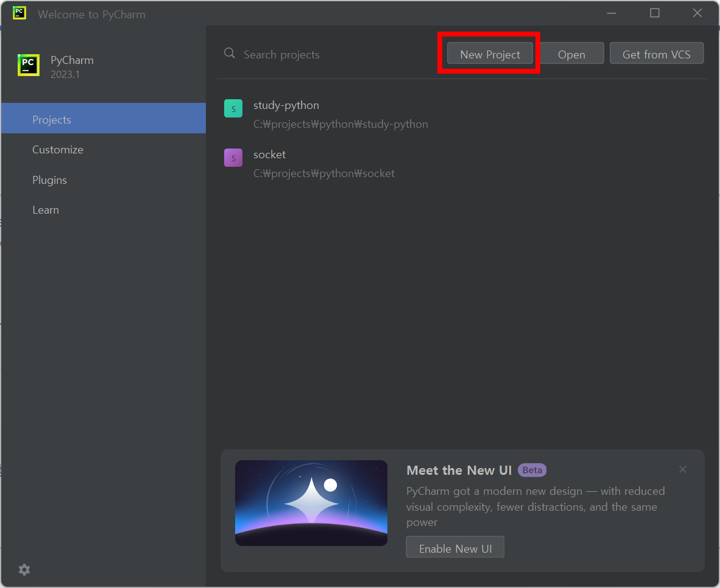Select the Projects tab in sidebar

(104, 119)
